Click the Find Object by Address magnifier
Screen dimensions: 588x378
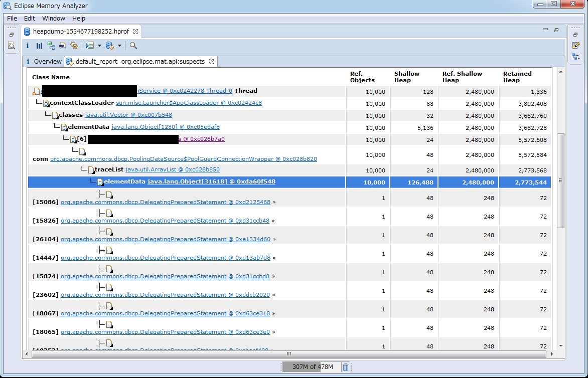tap(133, 46)
